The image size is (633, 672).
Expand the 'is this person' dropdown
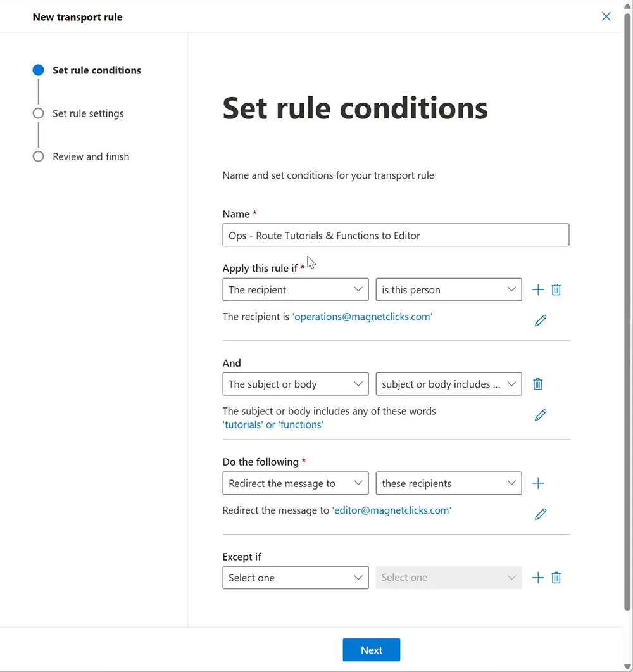pos(448,290)
